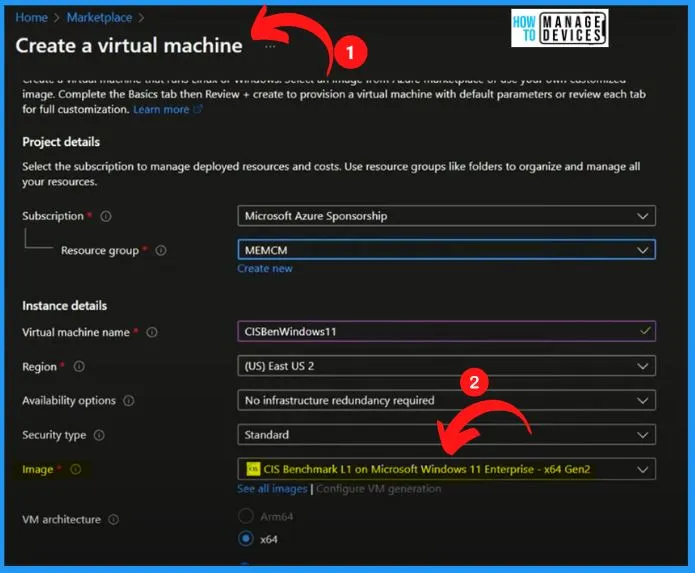Show info tooltip for Resource group
This screenshot has width=695, height=573.
tap(161, 250)
